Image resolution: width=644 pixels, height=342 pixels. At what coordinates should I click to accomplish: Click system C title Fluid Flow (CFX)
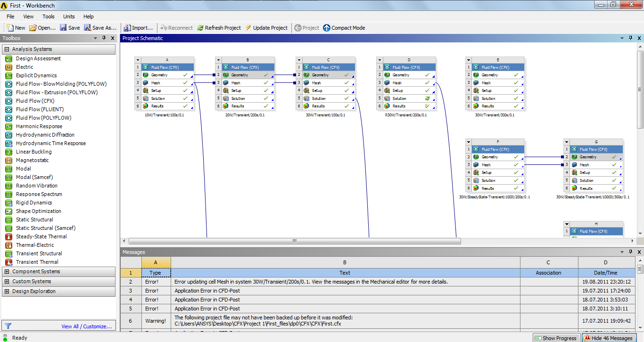(328, 67)
